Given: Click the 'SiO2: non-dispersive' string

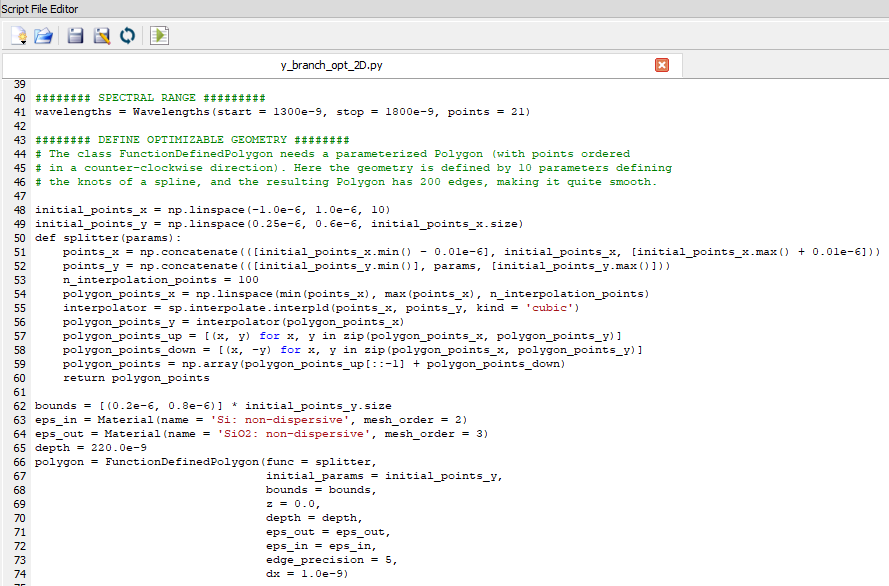Looking at the screenshot, I should (x=294, y=434).
